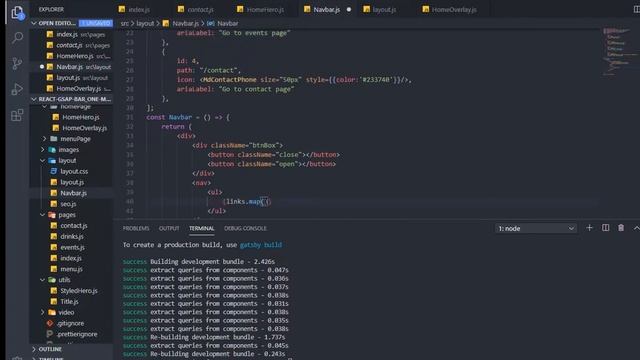Open index.js under pages folder
The image size is (640, 360).
coord(71,258)
